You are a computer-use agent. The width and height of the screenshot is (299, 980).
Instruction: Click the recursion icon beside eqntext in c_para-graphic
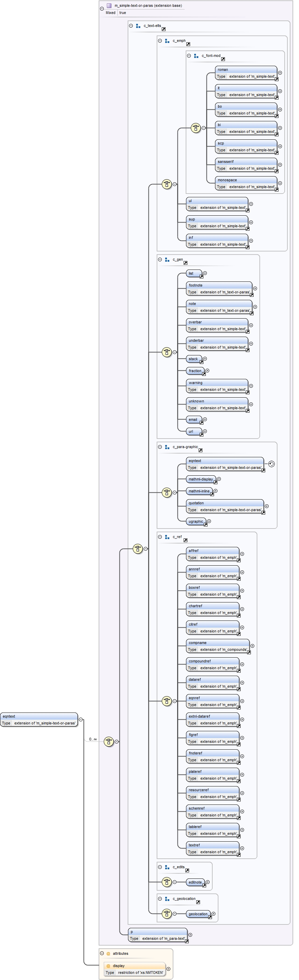click(x=271, y=464)
